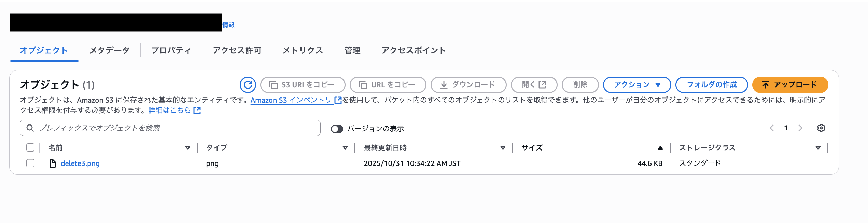Open table preferences gear icon
Image resolution: width=868 pixels, height=223 pixels.
click(x=821, y=128)
